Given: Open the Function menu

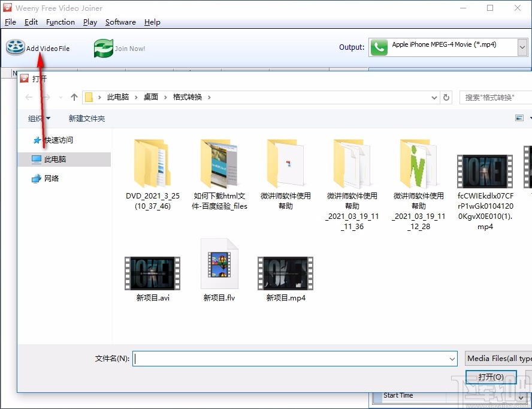Looking at the screenshot, I should tap(60, 22).
